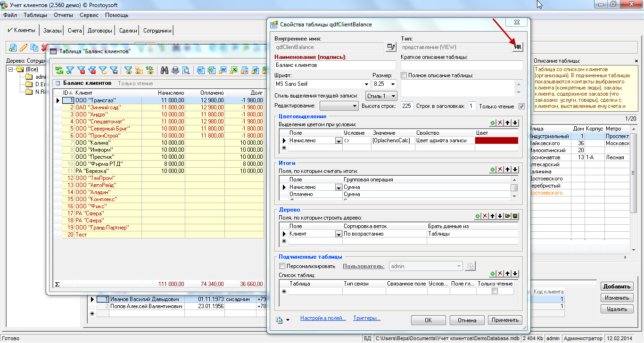The height and width of the screenshot is (343, 644).
Task: Switch to the Сотрудники tab
Action: [x=157, y=31]
